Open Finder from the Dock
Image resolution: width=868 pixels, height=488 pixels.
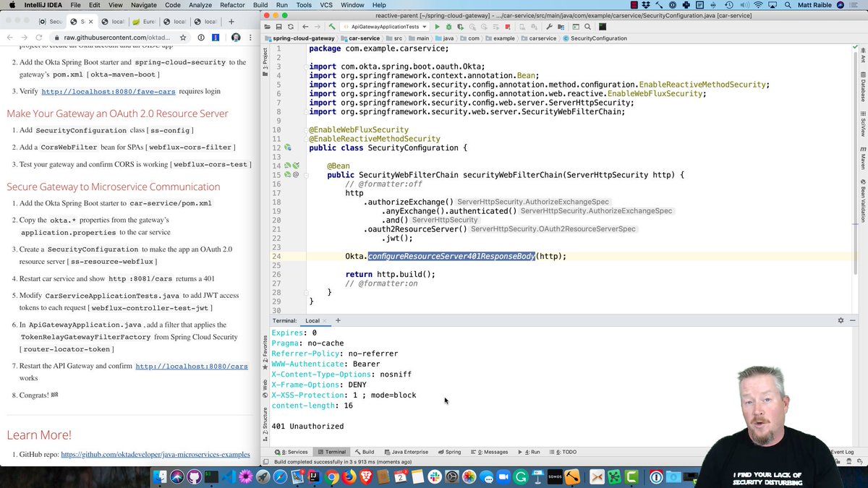[x=161, y=476]
